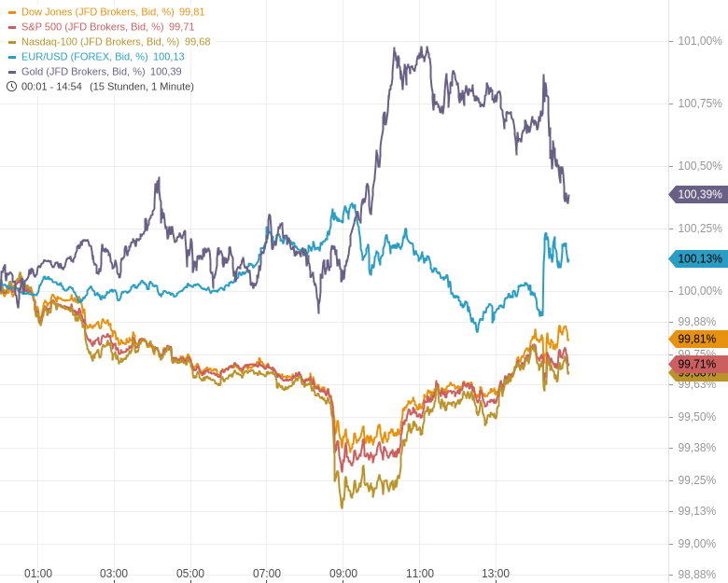Click the EUR/USD (FOREX) legend text

point(84,57)
